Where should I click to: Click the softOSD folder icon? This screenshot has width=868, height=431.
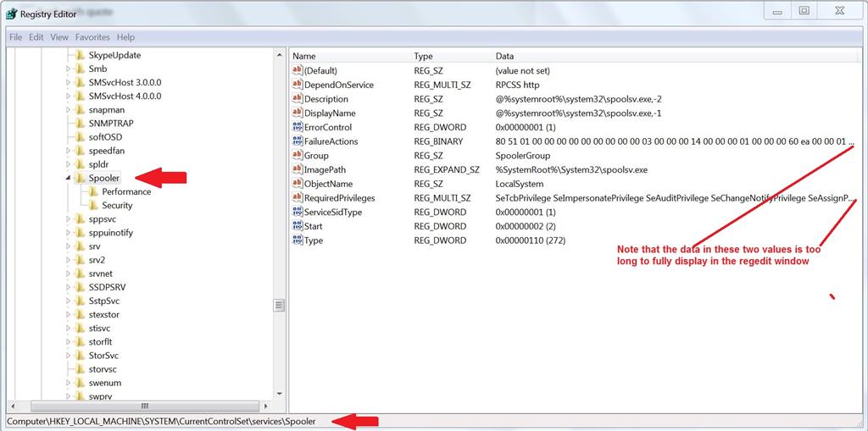(81, 137)
